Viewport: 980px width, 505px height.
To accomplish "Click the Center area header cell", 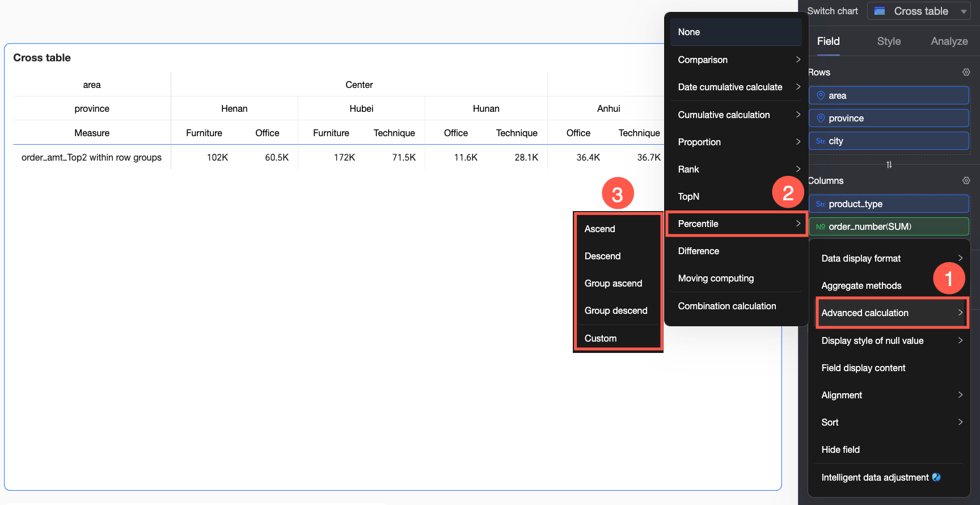I will click(x=359, y=85).
